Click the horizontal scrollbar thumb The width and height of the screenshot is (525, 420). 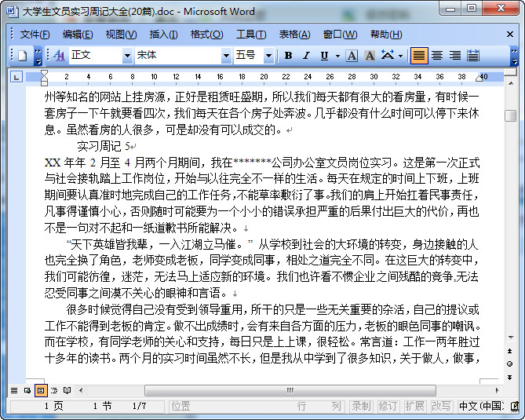(x=290, y=390)
